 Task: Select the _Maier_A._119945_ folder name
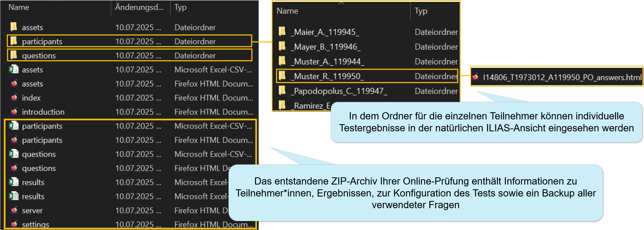325,32
